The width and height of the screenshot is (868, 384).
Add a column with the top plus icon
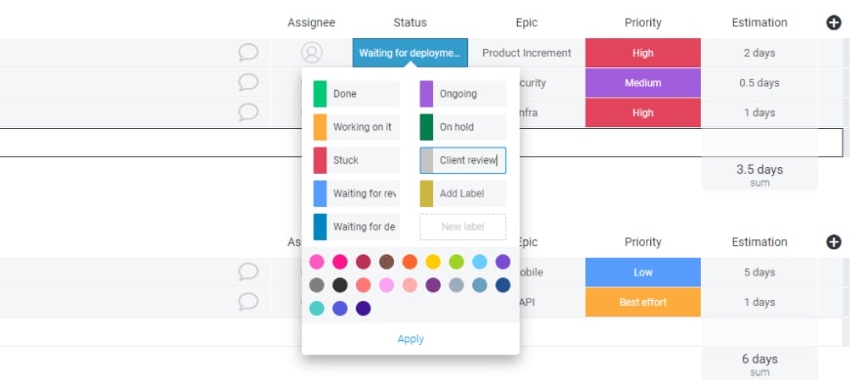tap(833, 23)
